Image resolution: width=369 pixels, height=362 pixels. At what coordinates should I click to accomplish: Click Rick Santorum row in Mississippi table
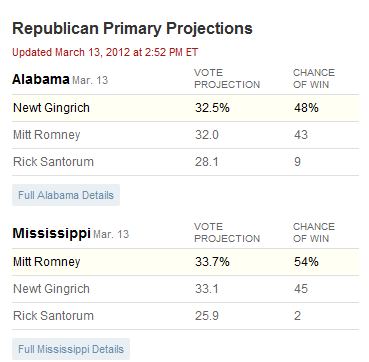pyautogui.click(x=186, y=316)
